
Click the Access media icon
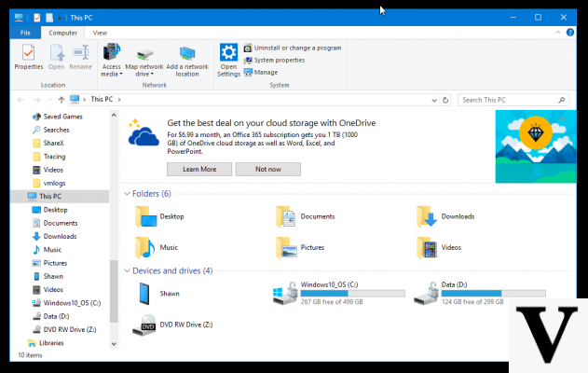[x=112, y=52]
